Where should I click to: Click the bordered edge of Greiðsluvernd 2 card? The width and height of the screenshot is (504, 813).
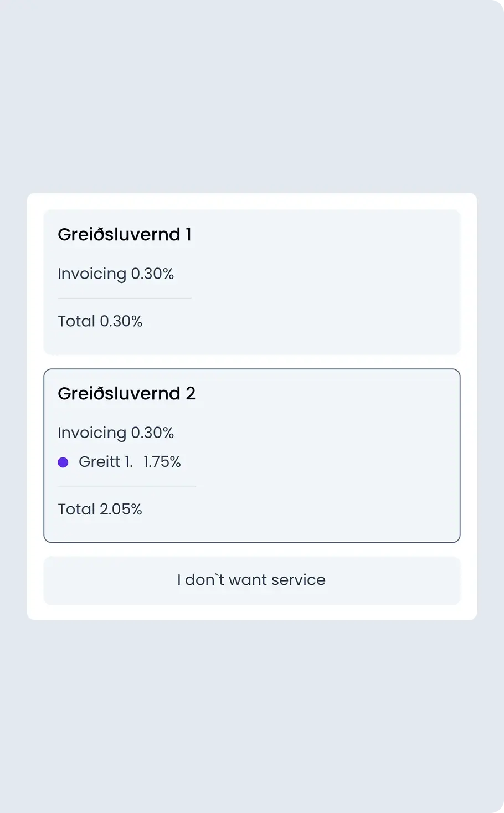[251, 368]
